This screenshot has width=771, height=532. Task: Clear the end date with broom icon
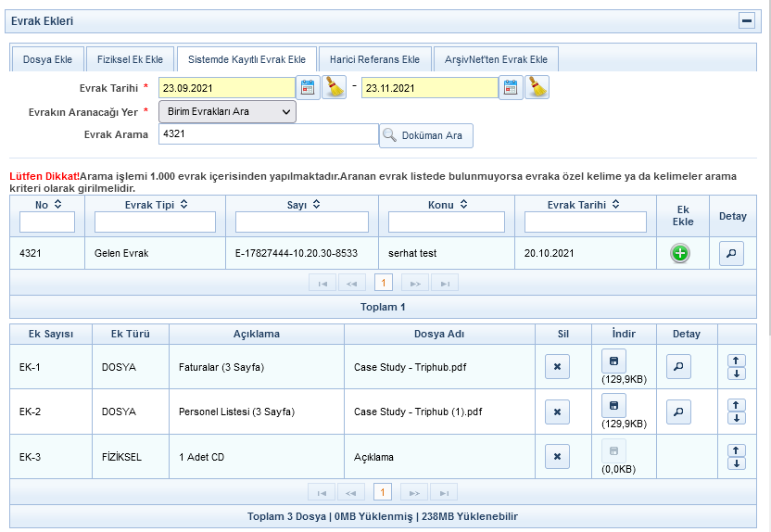tap(537, 88)
